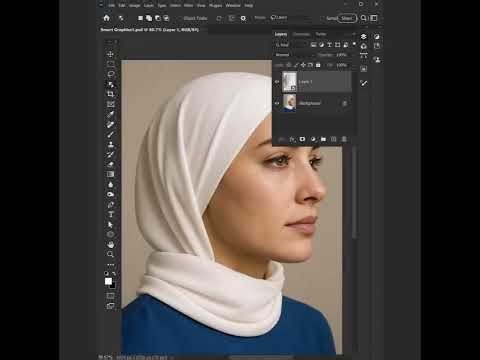Image resolution: width=480 pixels, height=360 pixels.
Task: Select the Dodge tool
Action: (111, 194)
